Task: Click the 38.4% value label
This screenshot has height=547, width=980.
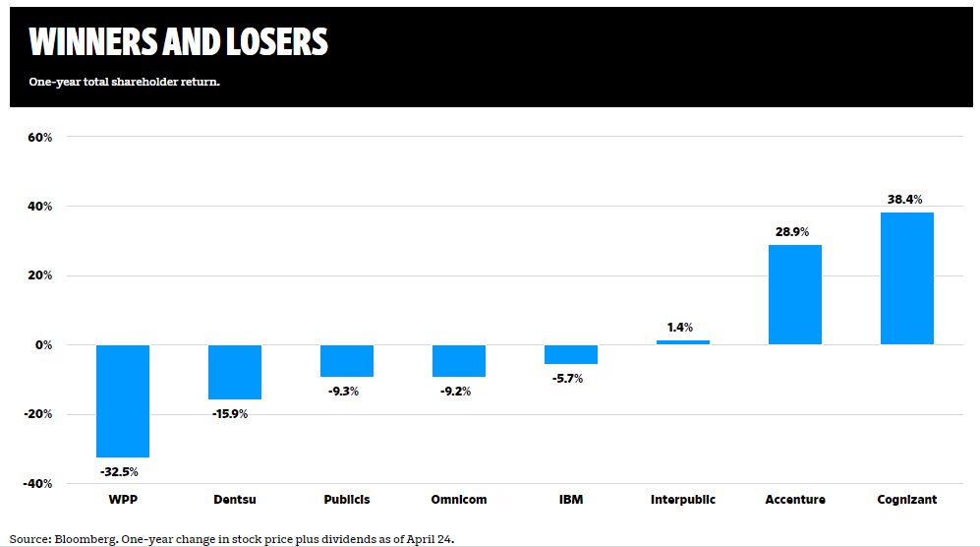Action: (905, 199)
